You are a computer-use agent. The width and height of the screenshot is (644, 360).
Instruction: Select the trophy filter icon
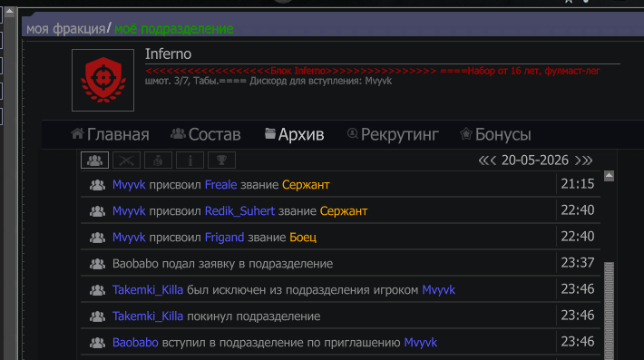point(222,161)
